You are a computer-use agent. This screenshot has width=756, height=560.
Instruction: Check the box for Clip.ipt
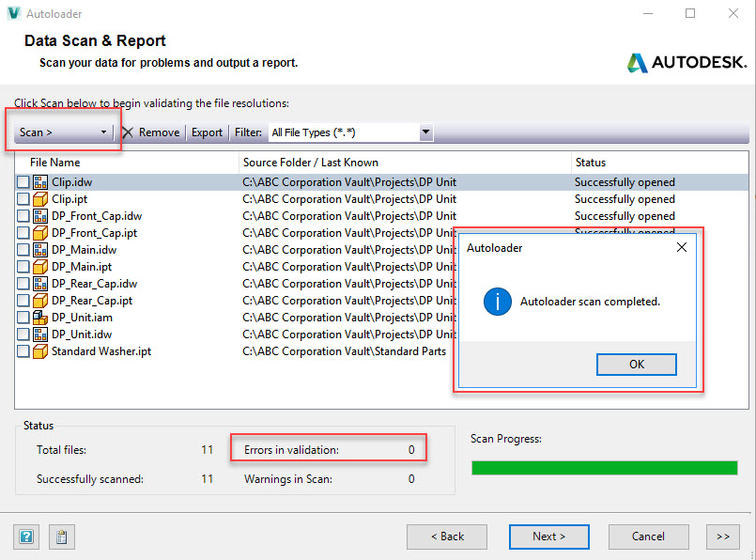coord(23,199)
